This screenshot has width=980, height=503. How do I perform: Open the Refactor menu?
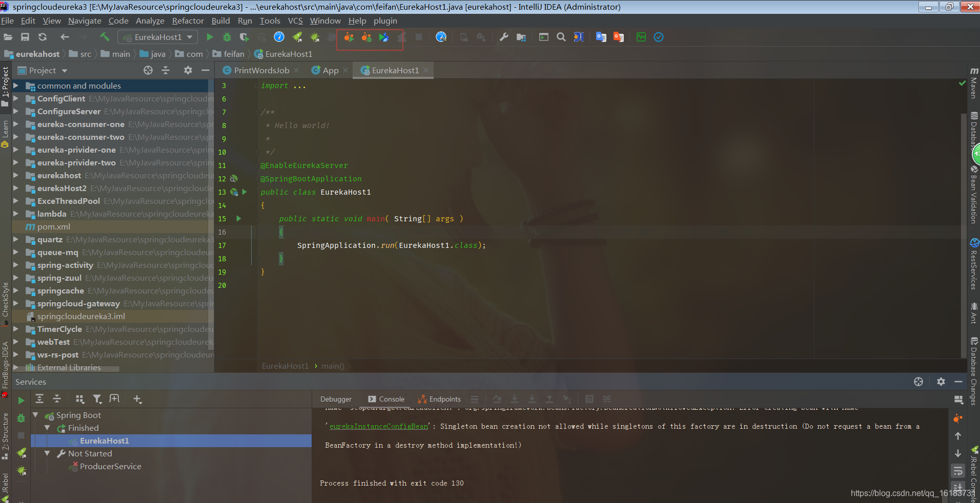click(188, 20)
